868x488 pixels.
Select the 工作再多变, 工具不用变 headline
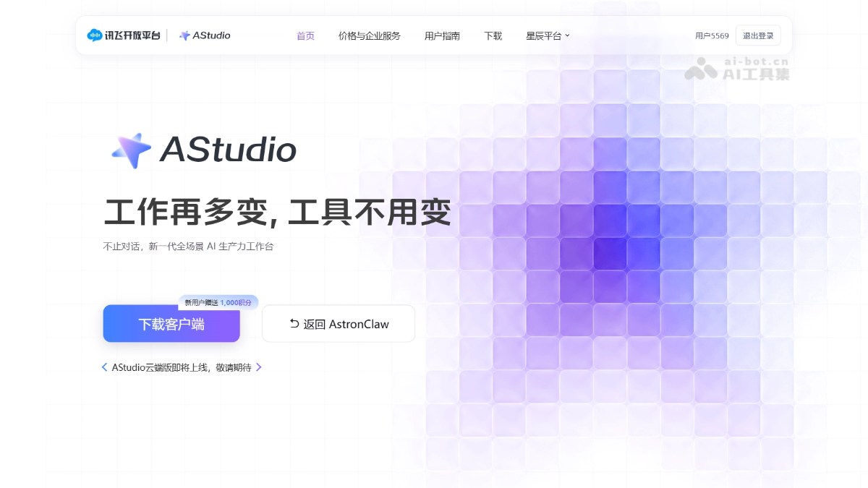pyautogui.click(x=278, y=213)
